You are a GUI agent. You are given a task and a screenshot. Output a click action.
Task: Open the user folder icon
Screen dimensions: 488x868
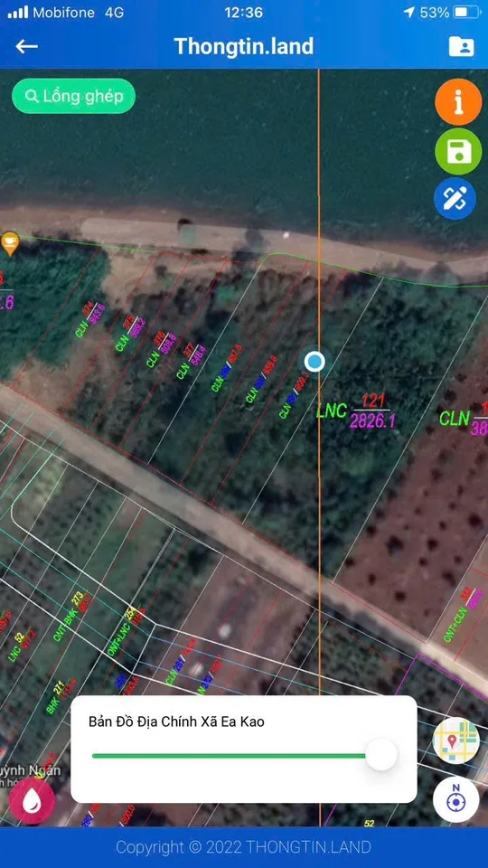click(461, 46)
